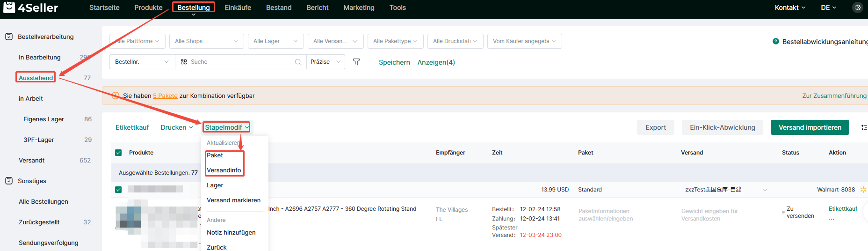The width and height of the screenshot is (868, 251).
Task: Click the scan icon beside the Suche field
Action: tap(184, 62)
